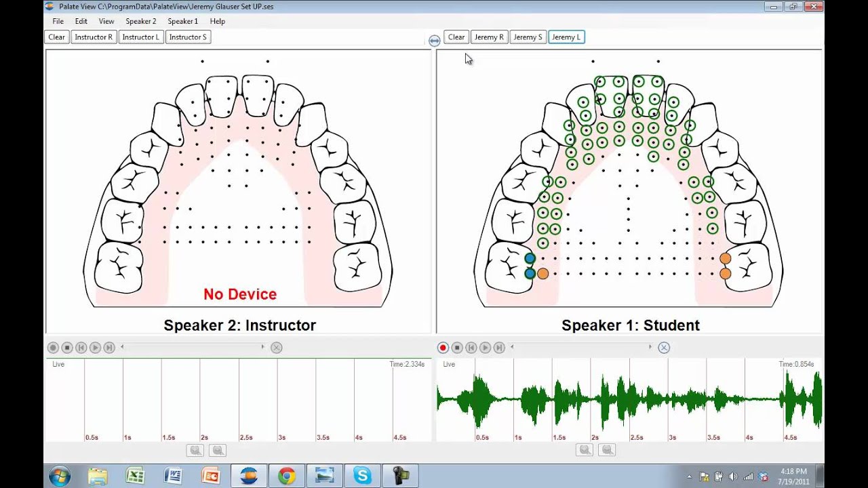Skip to start in the Instructor panel
Image resolution: width=868 pixels, height=488 pixels.
point(81,348)
